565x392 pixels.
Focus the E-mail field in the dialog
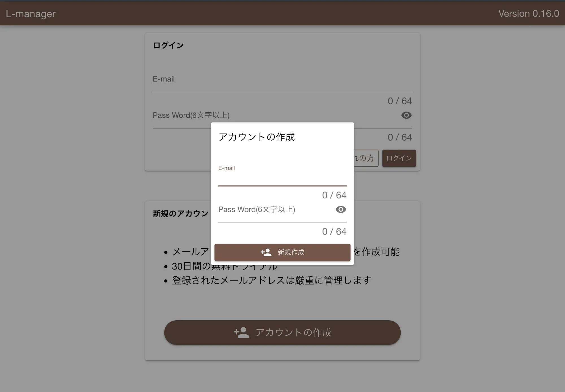(282, 178)
